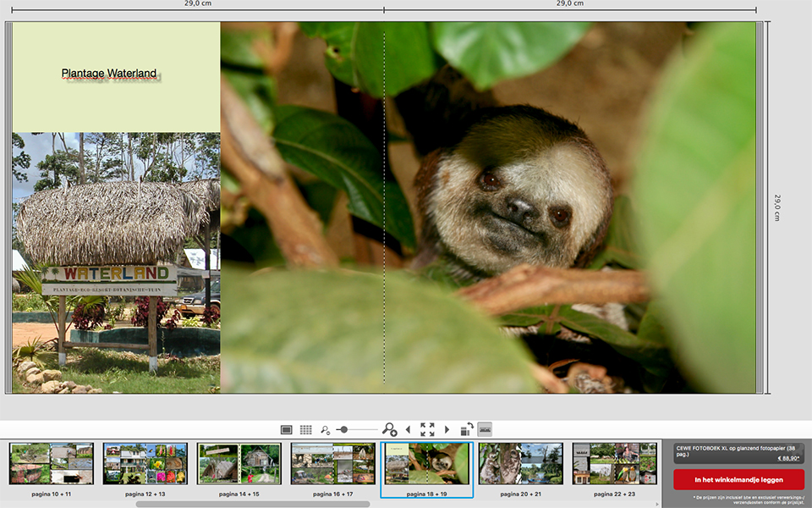The width and height of the screenshot is (812, 508).
Task: Select thumbnail for pagina 16 + 17
Action: click(333, 463)
